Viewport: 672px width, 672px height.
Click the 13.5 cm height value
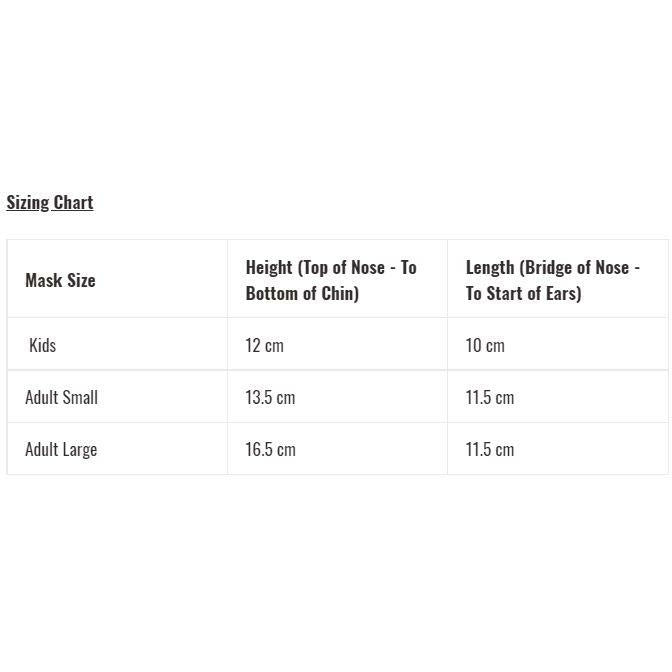coord(270,397)
